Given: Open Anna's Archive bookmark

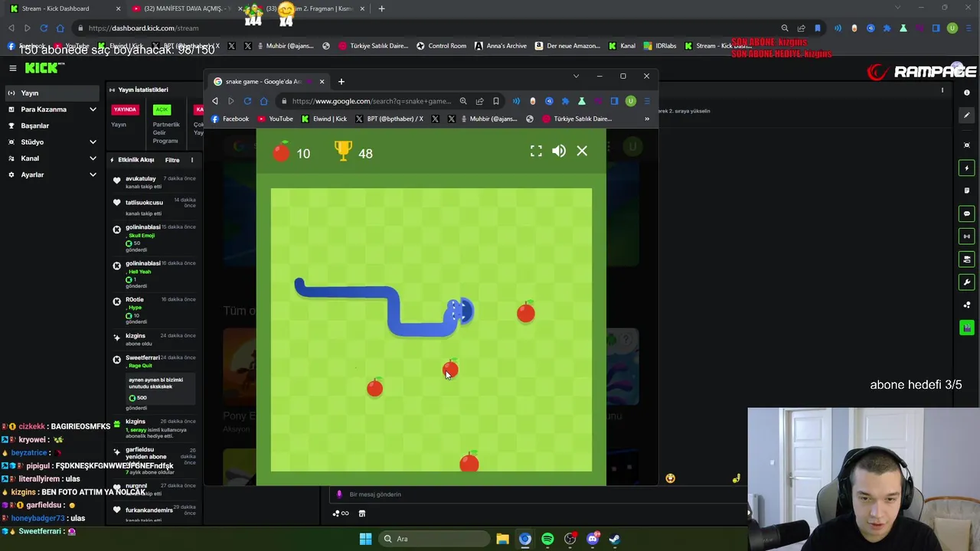Looking at the screenshot, I should [501, 46].
